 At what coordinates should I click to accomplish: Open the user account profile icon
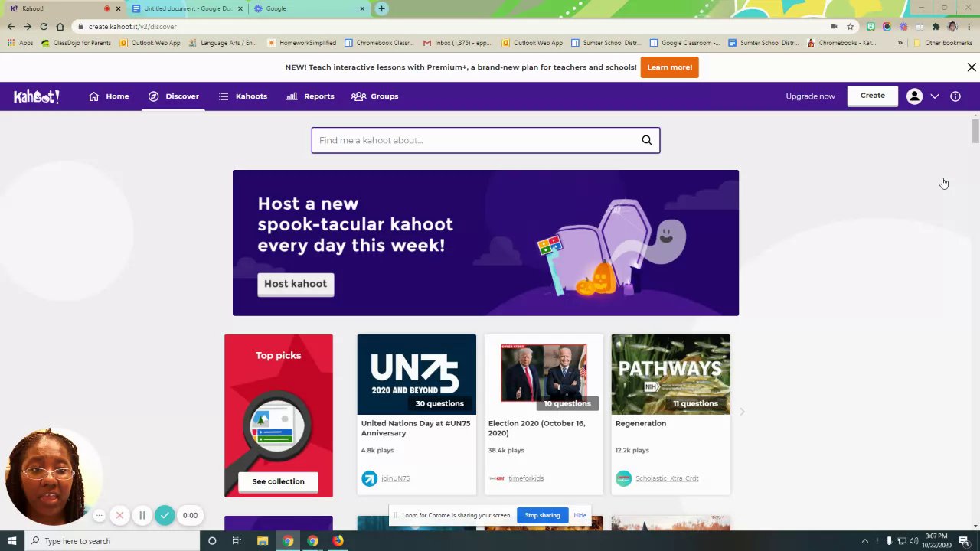[x=914, y=96]
